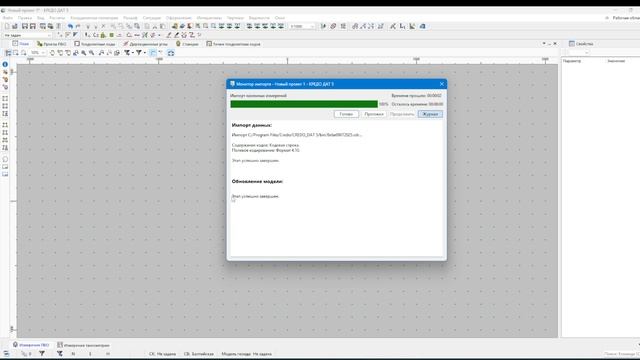This screenshot has width=640, height=360.
Task: Click 'СК: Не задана' in the status bar
Action: (x=162, y=354)
